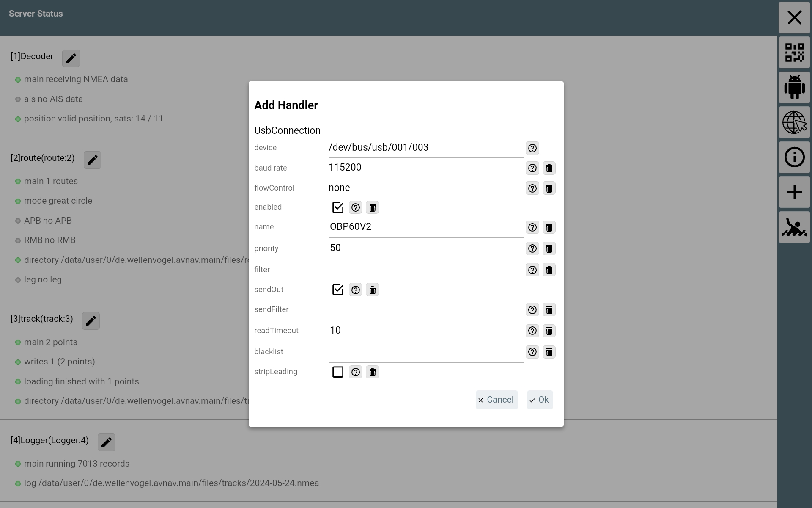Open help for sendFilter
812x508 pixels.
532,309
